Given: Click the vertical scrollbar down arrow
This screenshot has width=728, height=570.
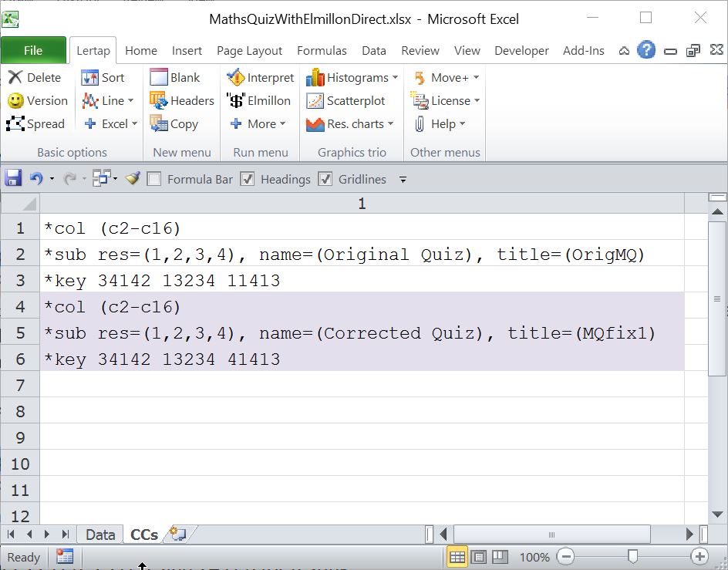Looking at the screenshot, I should pos(717,514).
